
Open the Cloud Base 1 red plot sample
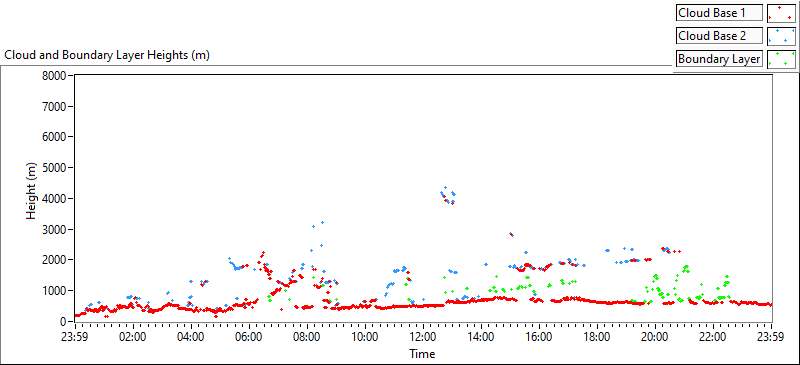pyautogui.click(x=782, y=13)
